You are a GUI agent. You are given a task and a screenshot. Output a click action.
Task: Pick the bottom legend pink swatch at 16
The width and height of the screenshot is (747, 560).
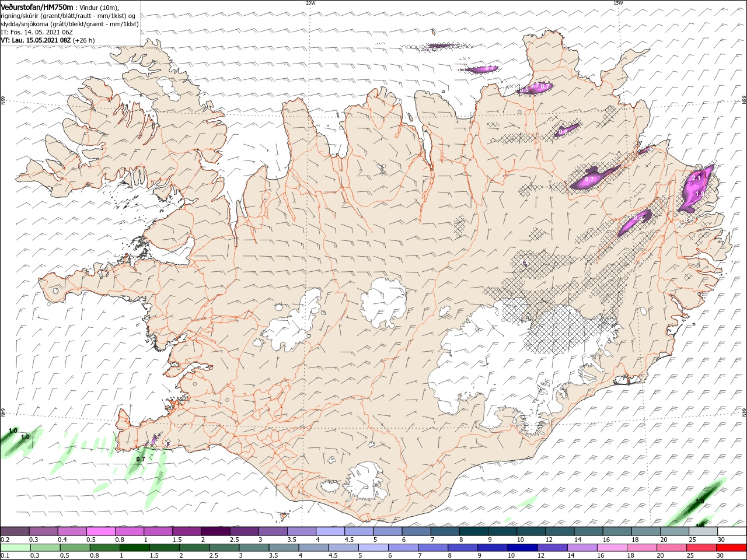[612, 548]
